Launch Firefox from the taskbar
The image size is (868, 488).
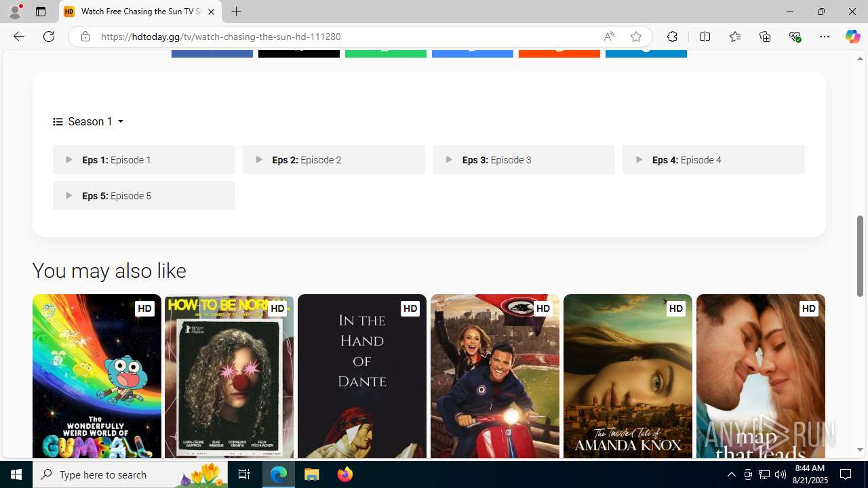345,474
